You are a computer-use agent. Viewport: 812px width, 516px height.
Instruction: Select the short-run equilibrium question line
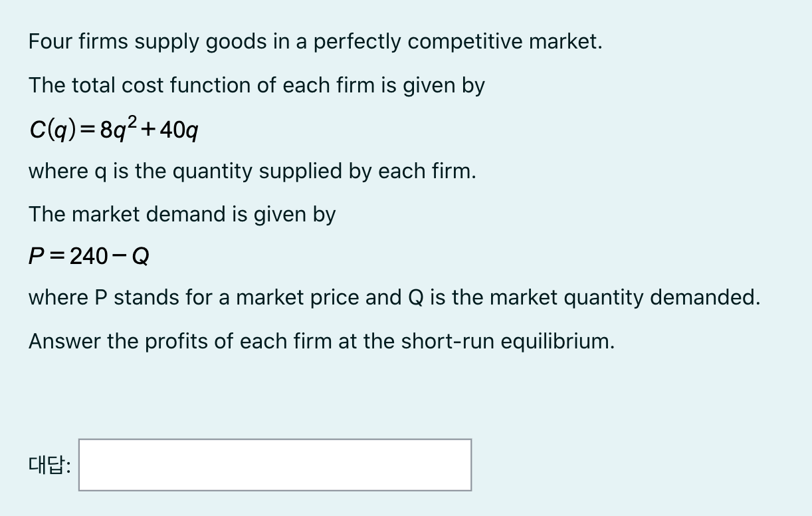(x=321, y=341)
